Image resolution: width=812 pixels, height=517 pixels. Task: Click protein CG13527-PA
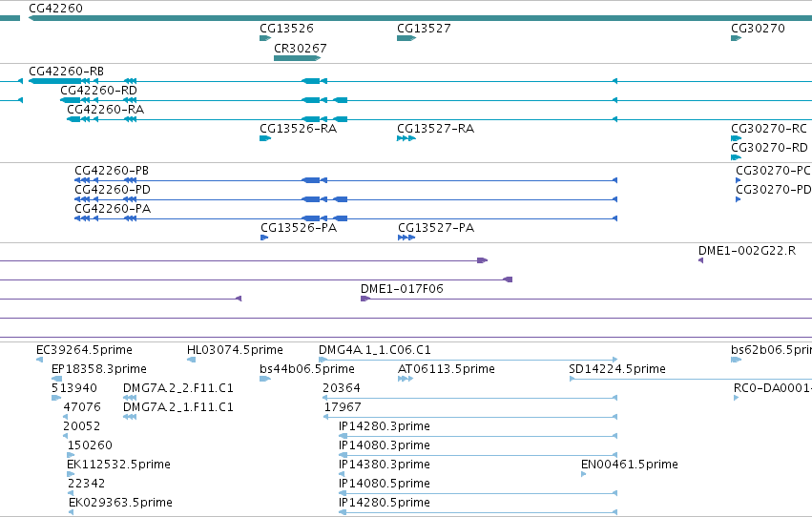(x=406, y=238)
